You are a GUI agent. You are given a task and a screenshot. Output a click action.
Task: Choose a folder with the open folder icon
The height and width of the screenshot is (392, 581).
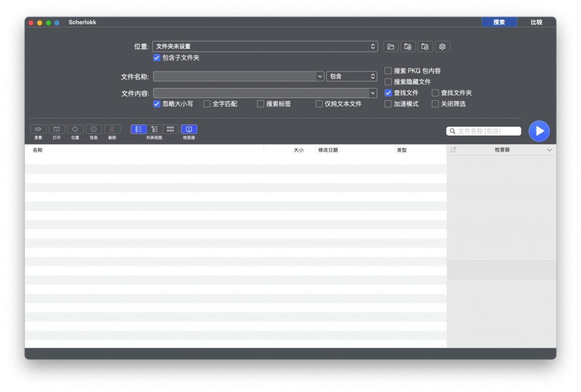point(391,47)
